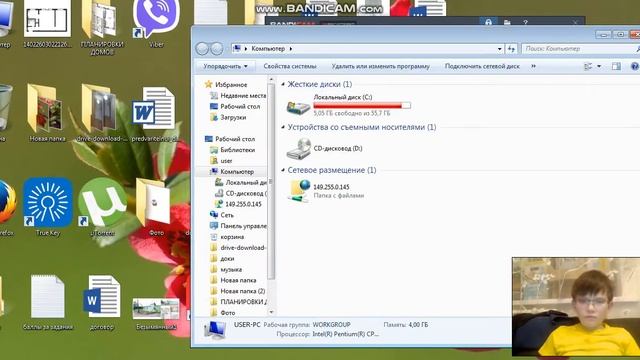Screen dimensions: 640x360
Task: Select the CD-дисковод (D:) drive icon
Action: click(299, 148)
